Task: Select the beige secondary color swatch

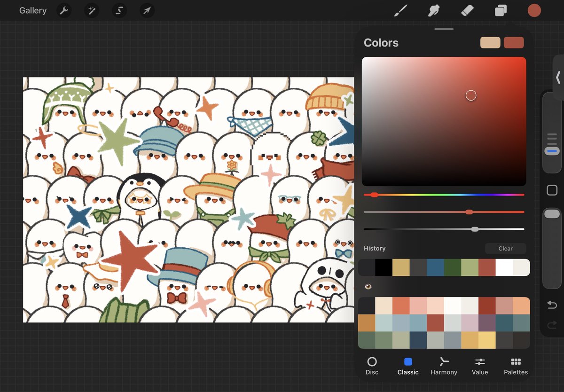Action: click(x=490, y=43)
